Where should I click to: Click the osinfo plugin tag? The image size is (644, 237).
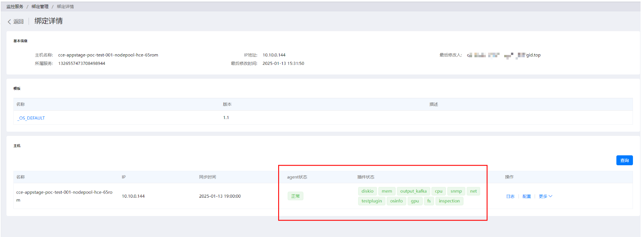pos(396,201)
